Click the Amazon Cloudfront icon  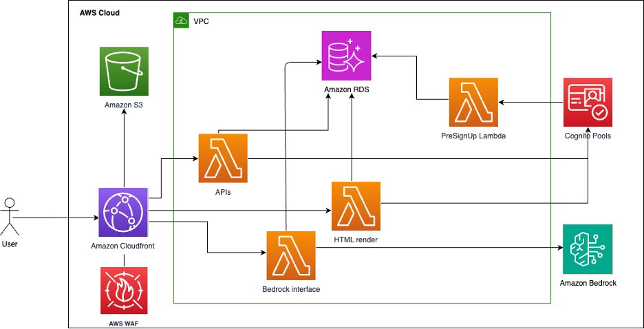click(124, 213)
